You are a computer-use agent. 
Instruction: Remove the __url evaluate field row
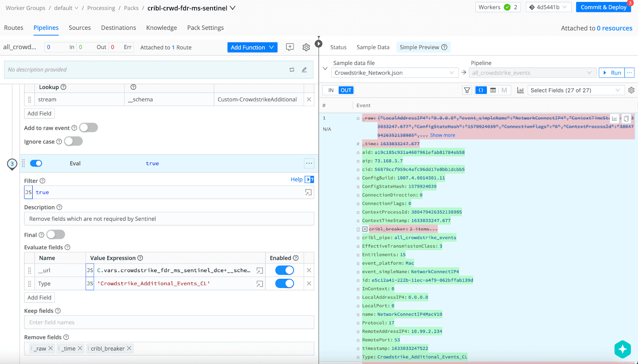coord(309,270)
